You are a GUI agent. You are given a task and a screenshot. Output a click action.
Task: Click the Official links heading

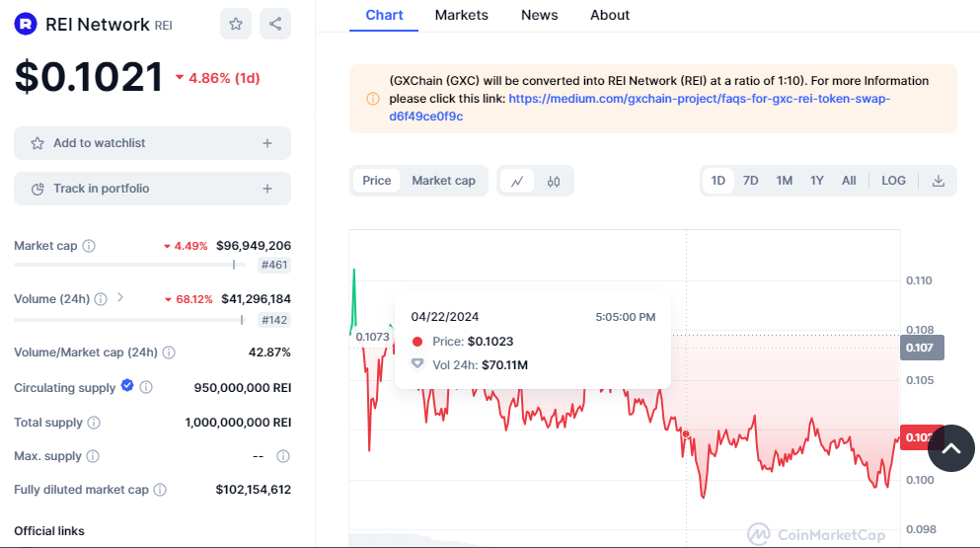pyautogui.click(x=49, y=531)
